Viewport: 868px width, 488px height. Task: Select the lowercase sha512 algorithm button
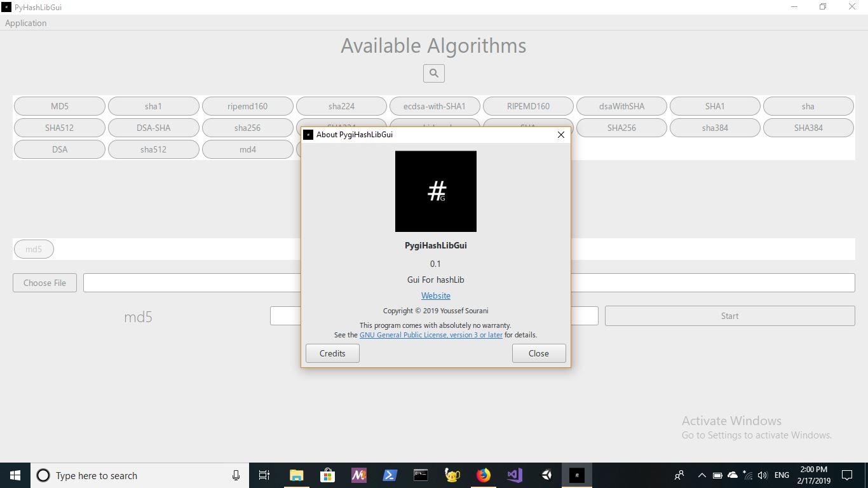coord(153,149)
